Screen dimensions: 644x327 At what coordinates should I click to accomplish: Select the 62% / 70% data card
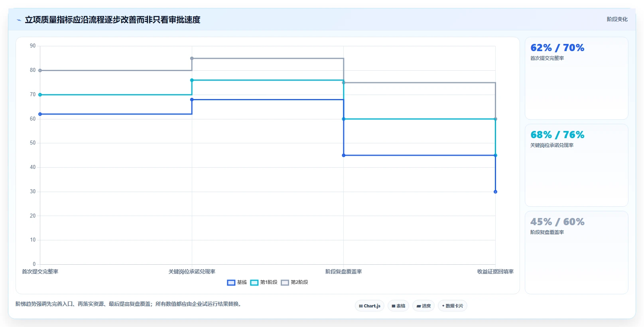pos(576,78)
